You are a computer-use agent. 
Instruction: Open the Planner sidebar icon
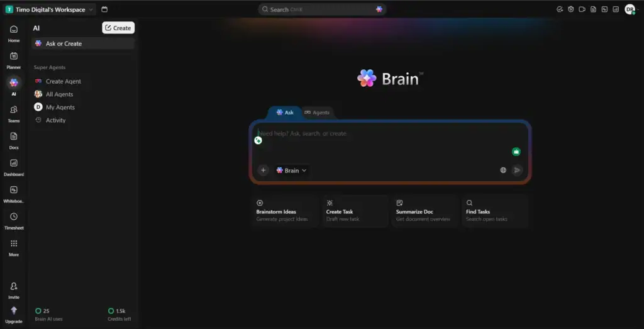tap(14, 60)
